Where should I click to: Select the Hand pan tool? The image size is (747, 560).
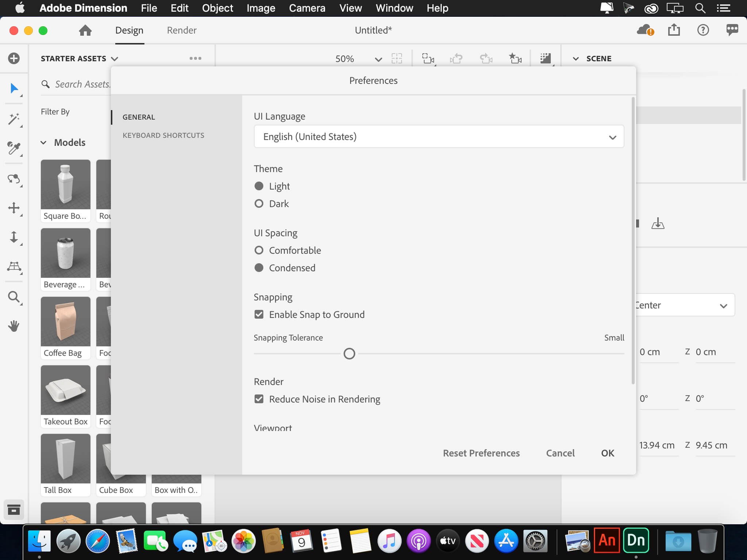pyautogui.click(x=14, y=326)
